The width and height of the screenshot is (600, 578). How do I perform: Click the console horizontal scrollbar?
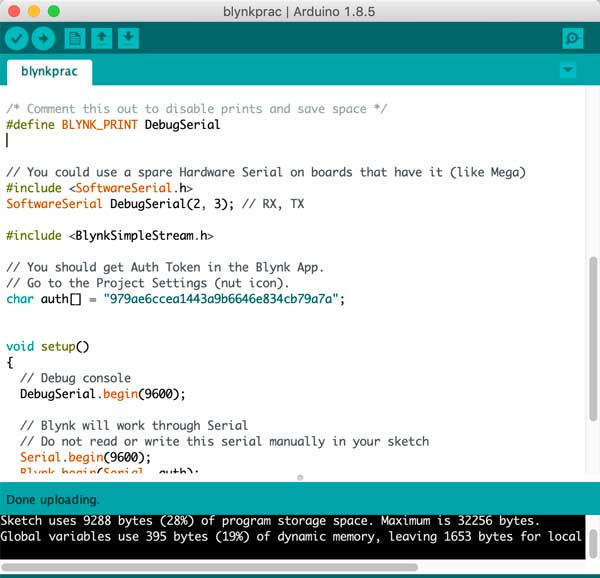[x=209, y=567]
